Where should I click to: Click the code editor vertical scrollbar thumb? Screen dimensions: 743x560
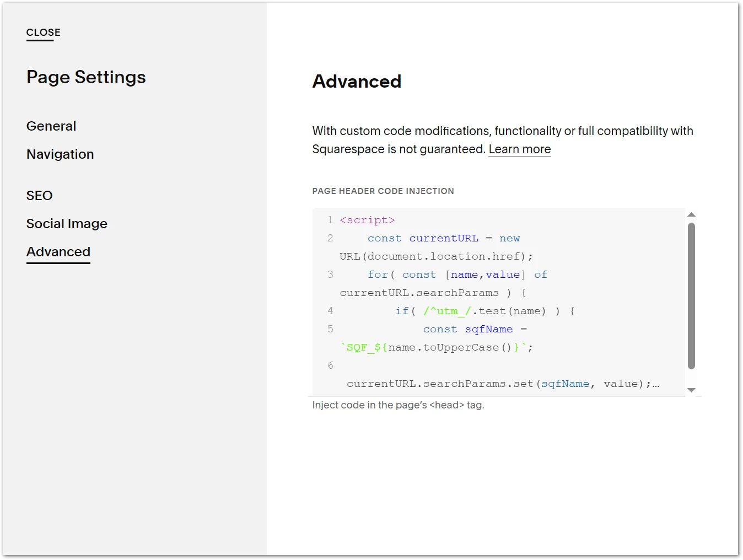pyautogui.click(x=691, y=295)
